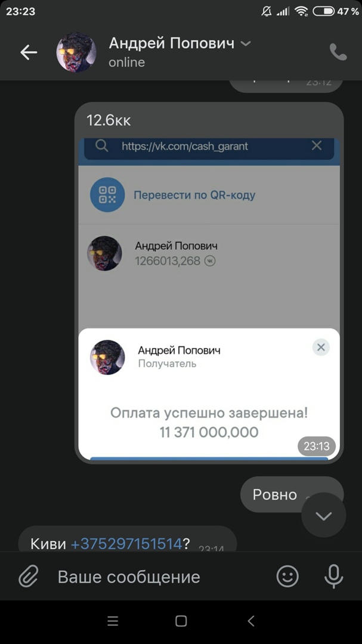Tap the microphone to record voice message

333,576
